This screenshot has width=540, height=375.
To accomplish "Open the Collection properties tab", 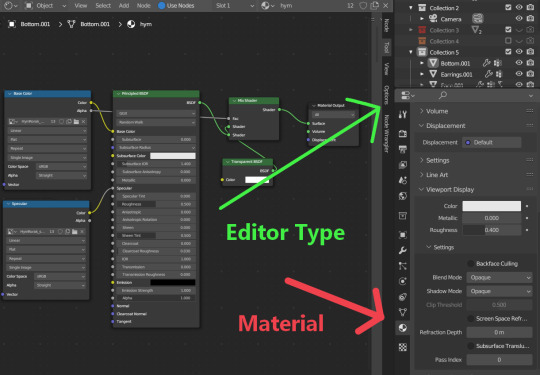I will [x=402, y=216].
